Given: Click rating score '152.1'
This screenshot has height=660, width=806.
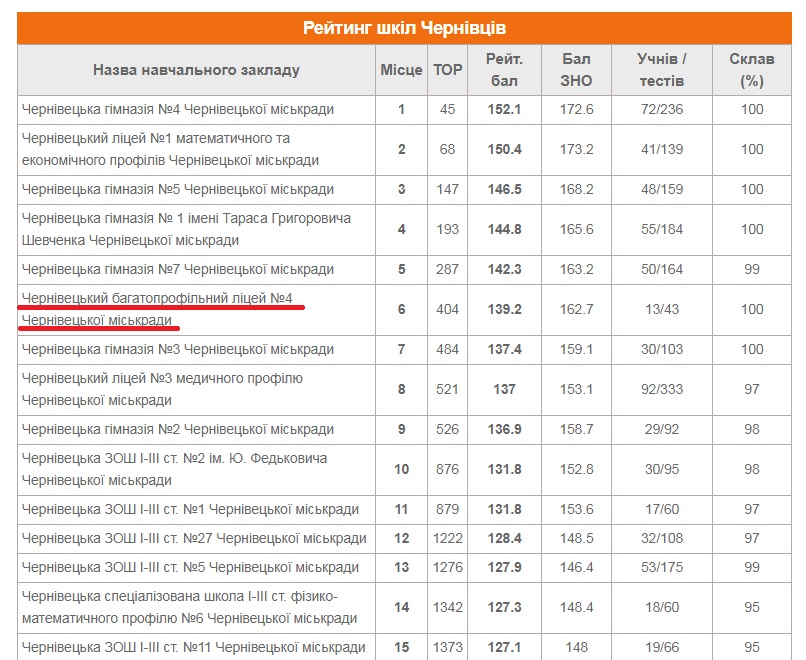Looking at the screenshot, I should click(x=504, y=109).
